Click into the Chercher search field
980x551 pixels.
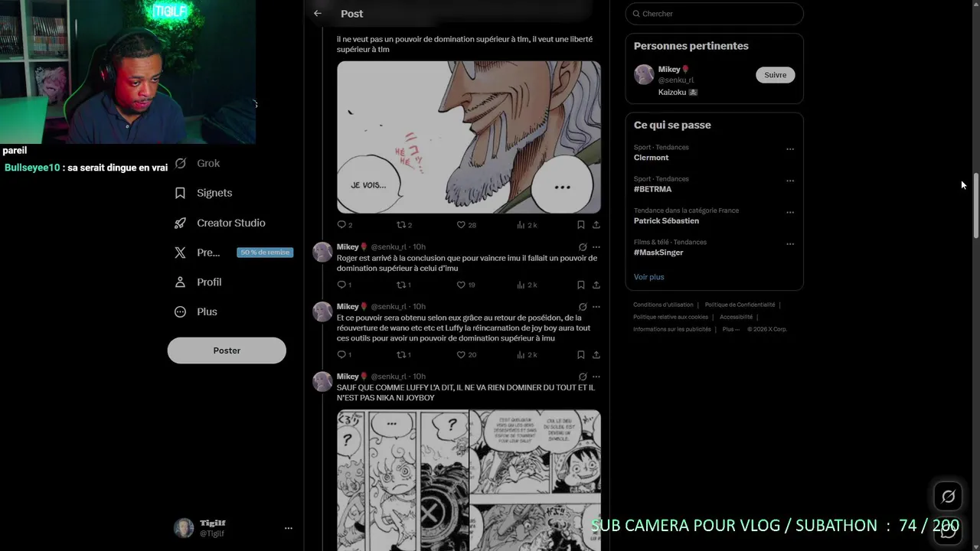(714, 14)
